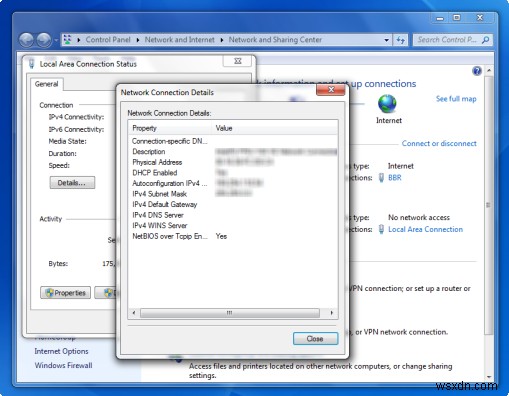Expand arrow after Control Panel breadcrumb
This screenshot has width=509, height=396.
(138, 40)
